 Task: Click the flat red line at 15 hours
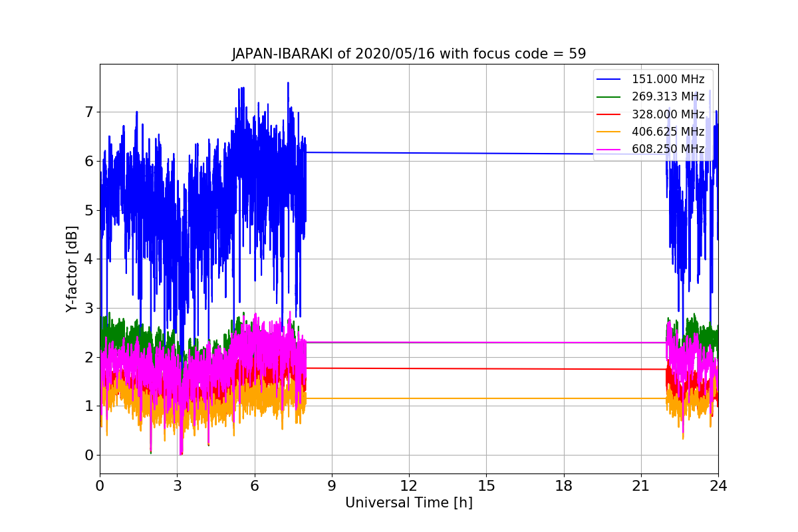click(486, 368)
